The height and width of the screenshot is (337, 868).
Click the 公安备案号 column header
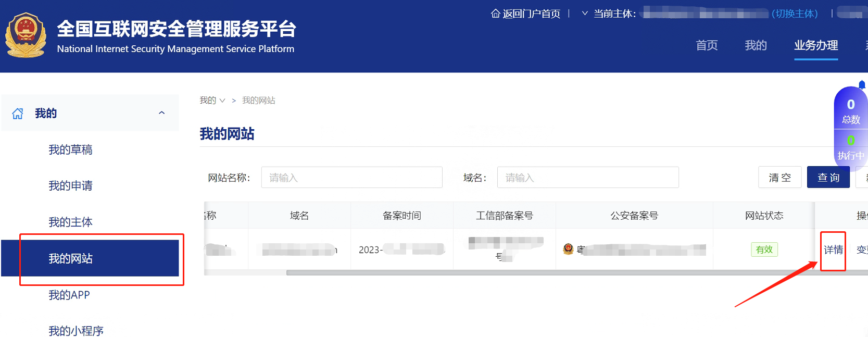[634, 216]
